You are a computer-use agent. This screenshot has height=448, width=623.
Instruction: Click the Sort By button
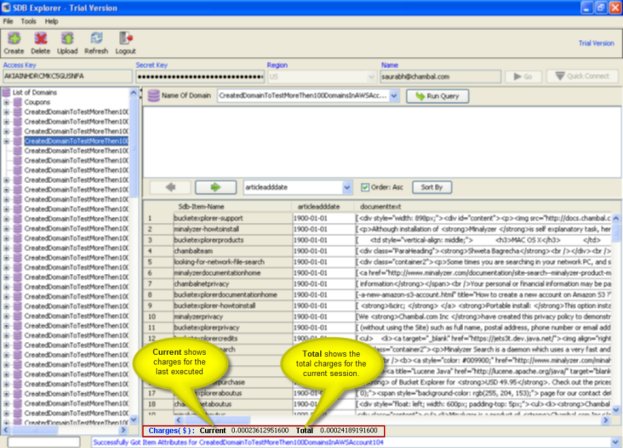point(432,187)
